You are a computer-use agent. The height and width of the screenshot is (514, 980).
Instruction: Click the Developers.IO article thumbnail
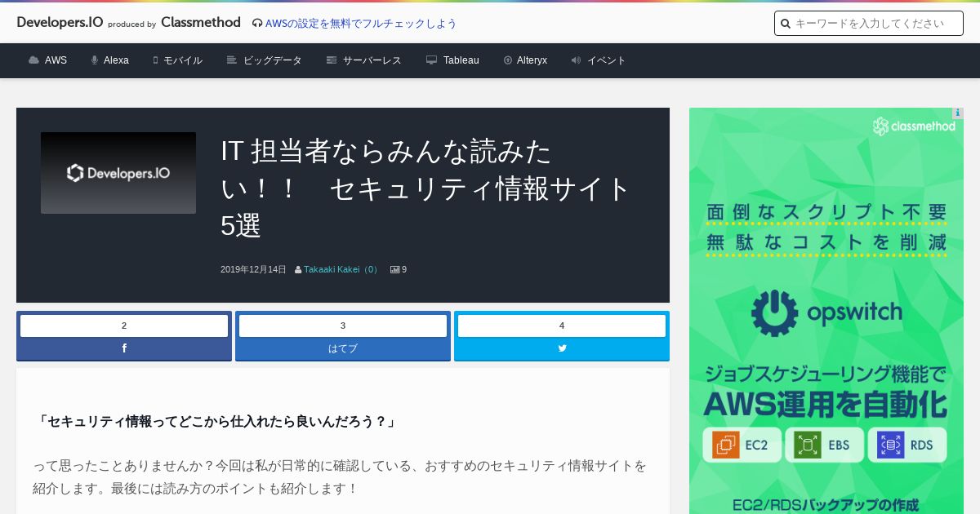coord(118,173)
